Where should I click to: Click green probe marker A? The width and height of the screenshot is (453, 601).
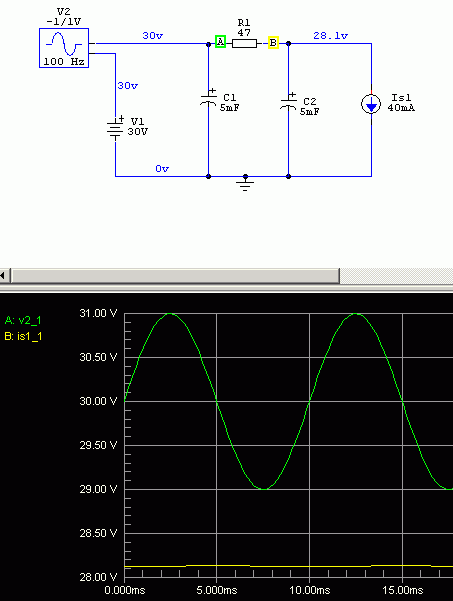[x=220, y=41]
